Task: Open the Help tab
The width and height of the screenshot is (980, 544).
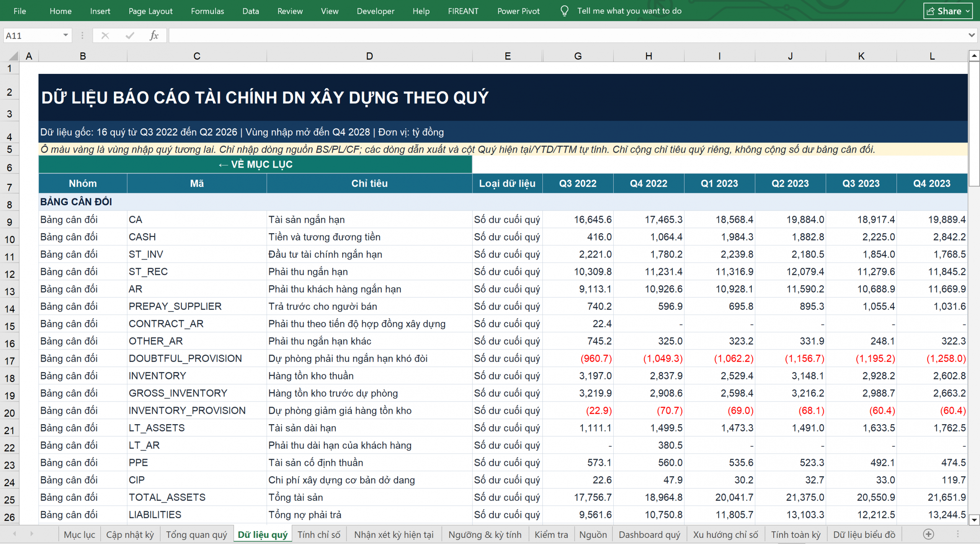Action: (421, 11)
